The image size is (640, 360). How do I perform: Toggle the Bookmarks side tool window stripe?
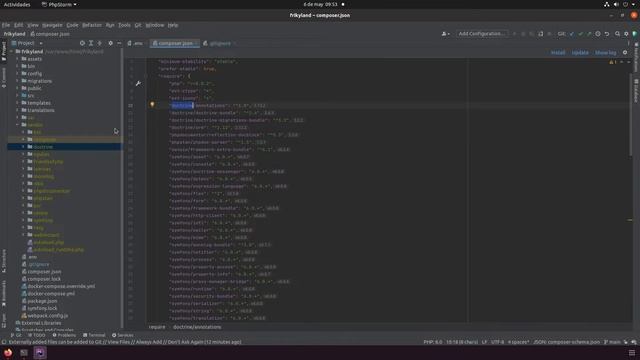click(4, 293)
